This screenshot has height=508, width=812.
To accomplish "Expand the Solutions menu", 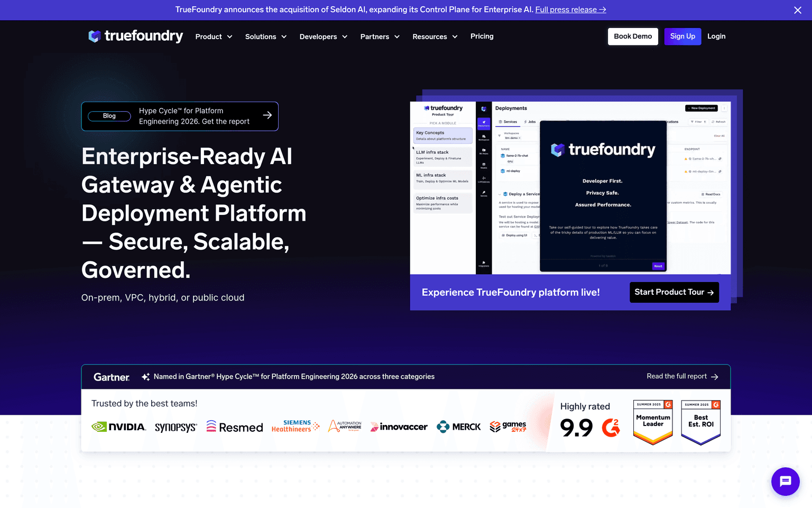I will point(266,37).
